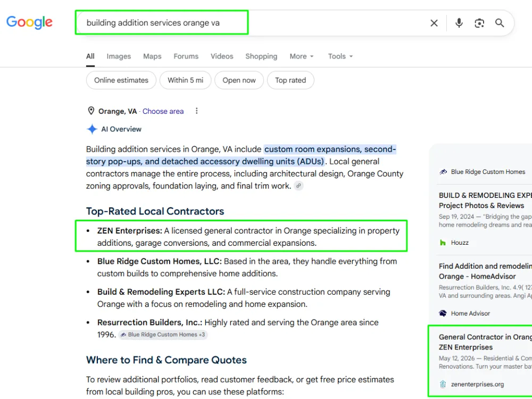Expand Blue Ridge Custom Homes +3 sources chip
This screenshot has height=399, width=532.
click(163, 335)
